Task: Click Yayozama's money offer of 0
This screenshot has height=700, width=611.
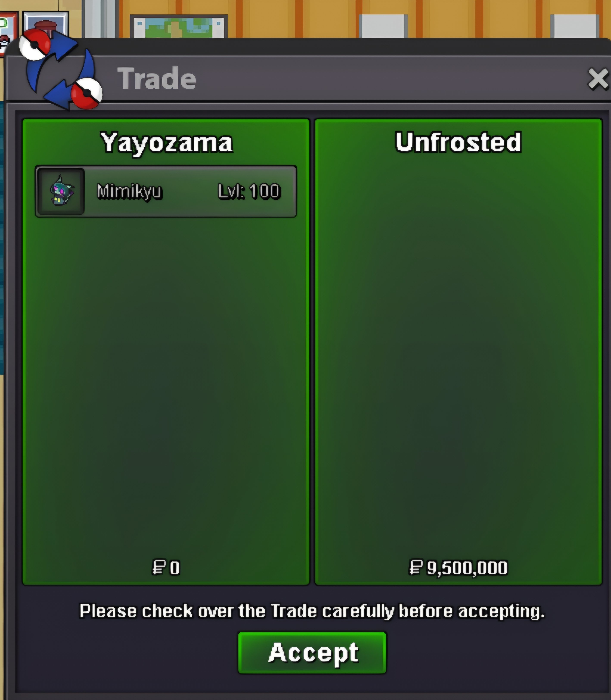Action: click(166, 568)
